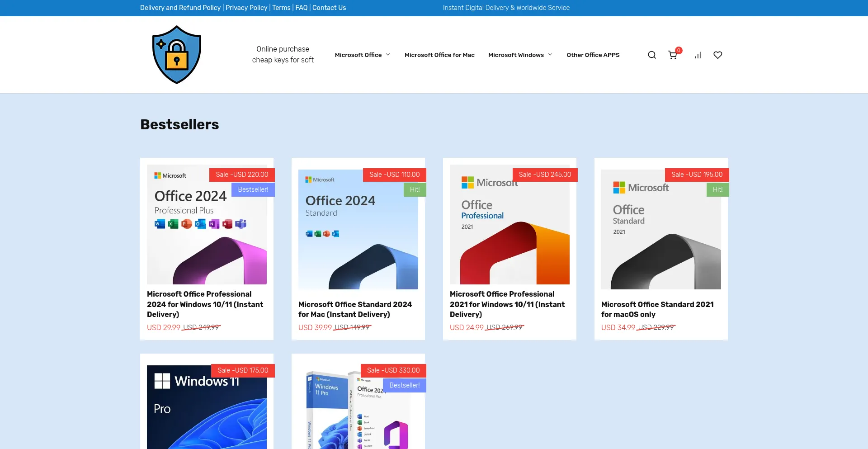Open the Privacy Policy link
Image resolution: width=868 pixels, height=449 pixels.
[246, 8]
